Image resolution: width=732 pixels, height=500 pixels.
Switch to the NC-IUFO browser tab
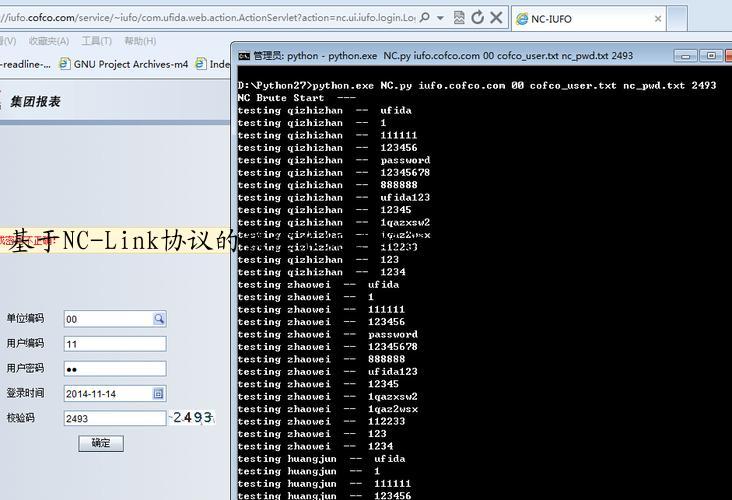pyautogui.click(x=588, y=19)
